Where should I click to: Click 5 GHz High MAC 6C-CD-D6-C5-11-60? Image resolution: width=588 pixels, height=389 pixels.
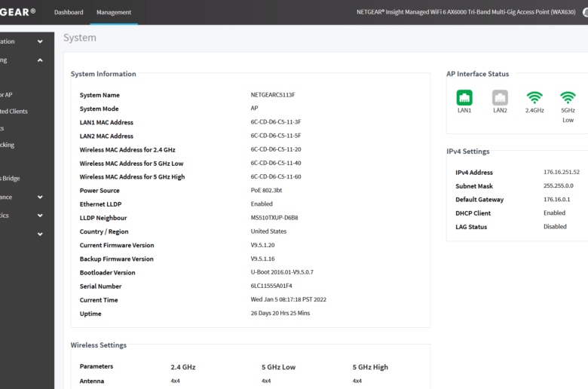276,176
